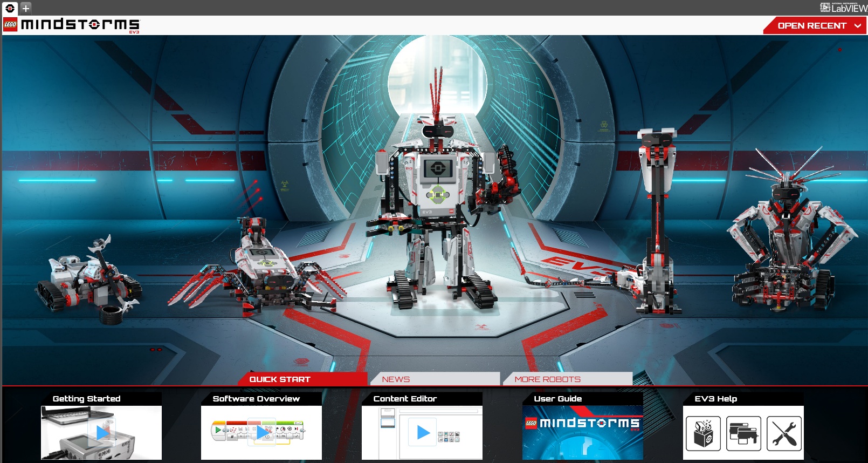
Task: Switch to the NEWS tab
Action: click(435, 379)
